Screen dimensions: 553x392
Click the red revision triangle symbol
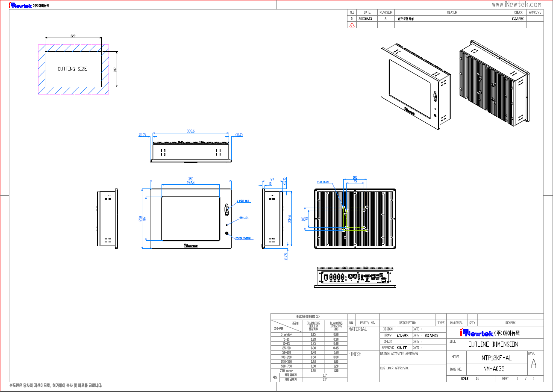[x=352, y=25]
